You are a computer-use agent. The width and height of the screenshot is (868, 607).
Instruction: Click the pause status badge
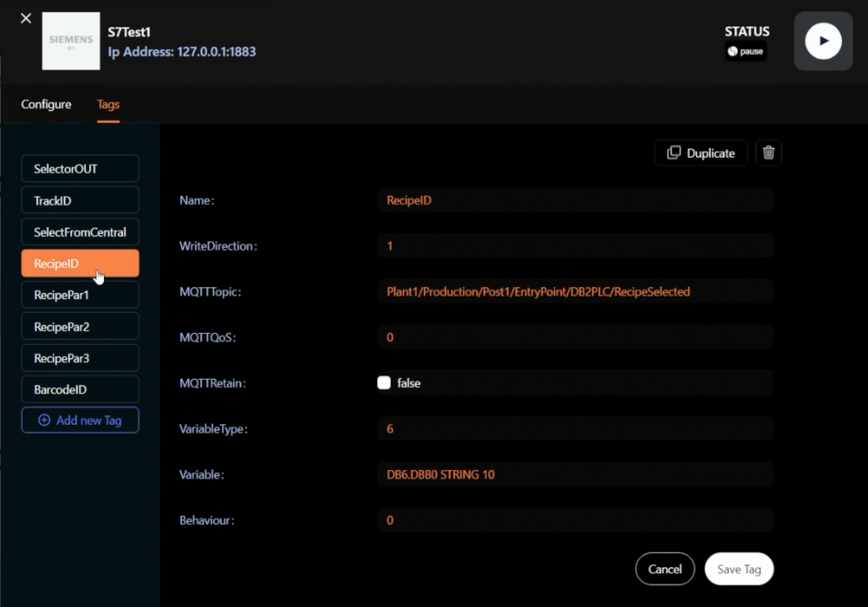click(745, 51)
